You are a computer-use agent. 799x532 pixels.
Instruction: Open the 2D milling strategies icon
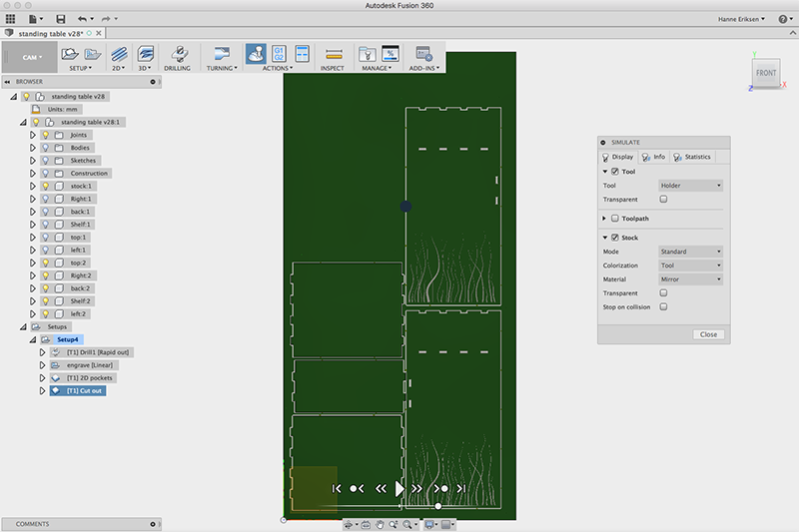119,54
